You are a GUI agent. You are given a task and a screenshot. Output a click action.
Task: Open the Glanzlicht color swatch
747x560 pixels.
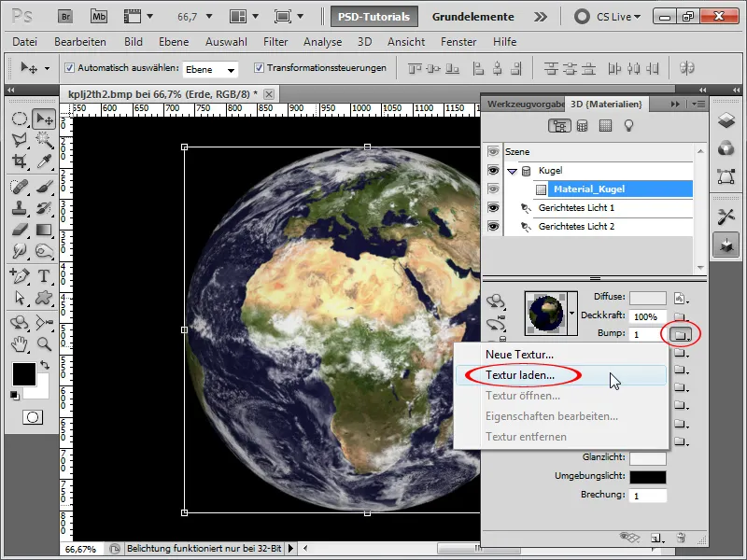[x=647, y=458]
